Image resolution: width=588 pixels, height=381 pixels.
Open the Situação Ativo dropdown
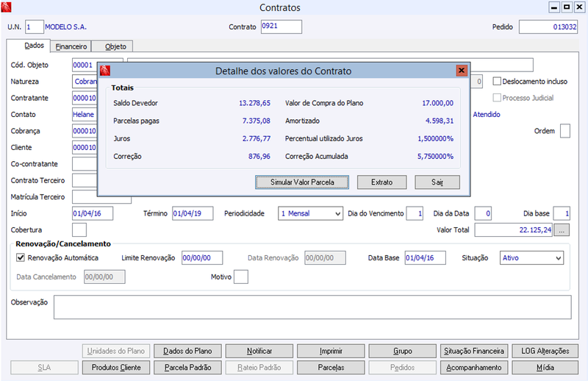pyautogui.click(x=559, y=258)
